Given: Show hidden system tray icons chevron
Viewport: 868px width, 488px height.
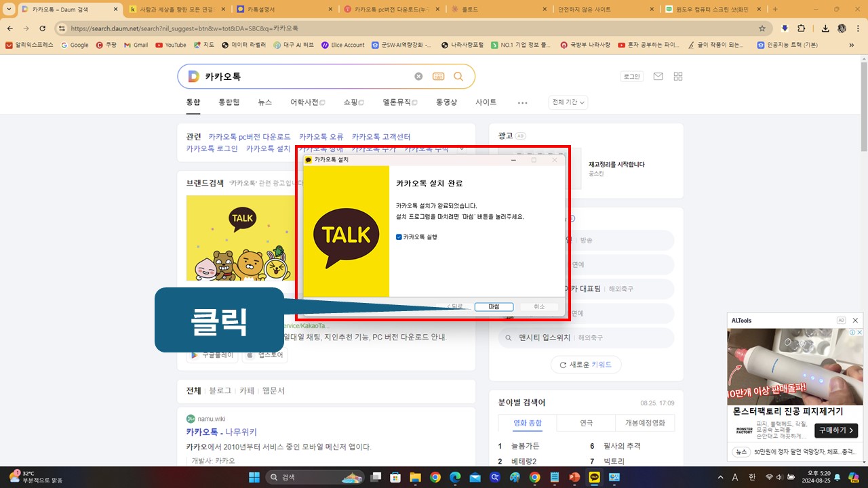Looking at the screenshot, I should pos(720,477).
